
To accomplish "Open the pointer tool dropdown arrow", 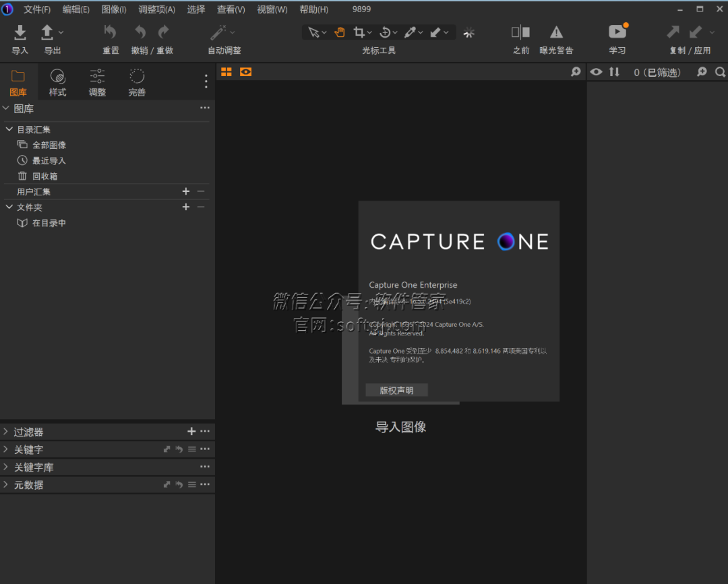I will coord(324,32).
